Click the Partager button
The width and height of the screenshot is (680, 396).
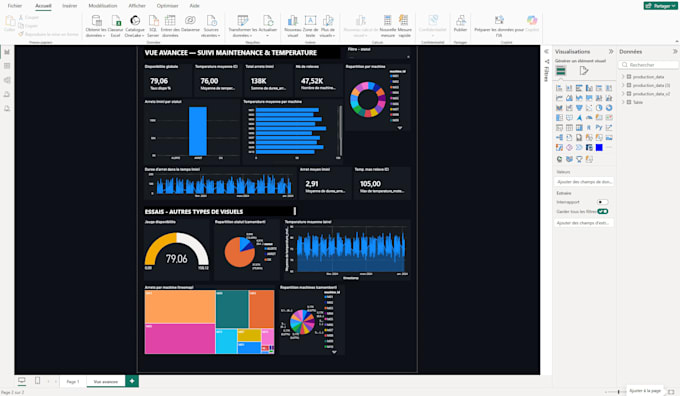coord(660,6)
